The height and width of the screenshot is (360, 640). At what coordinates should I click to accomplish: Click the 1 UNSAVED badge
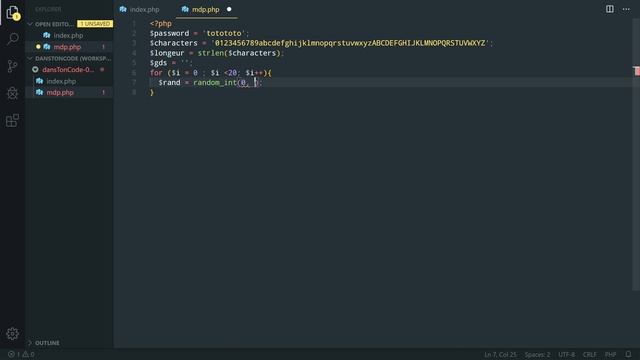(x=95, y=24)
